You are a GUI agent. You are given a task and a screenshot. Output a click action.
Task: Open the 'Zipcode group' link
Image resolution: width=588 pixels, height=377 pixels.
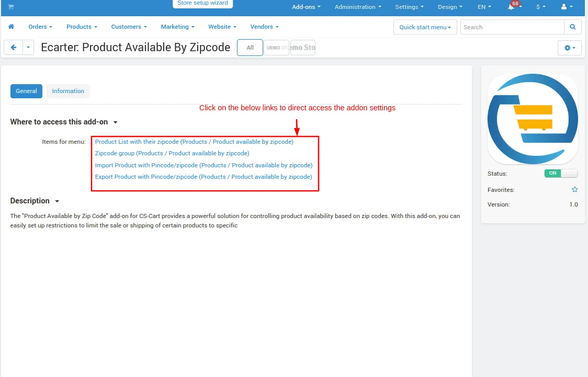pyautogui.click(x=172, y=153)
